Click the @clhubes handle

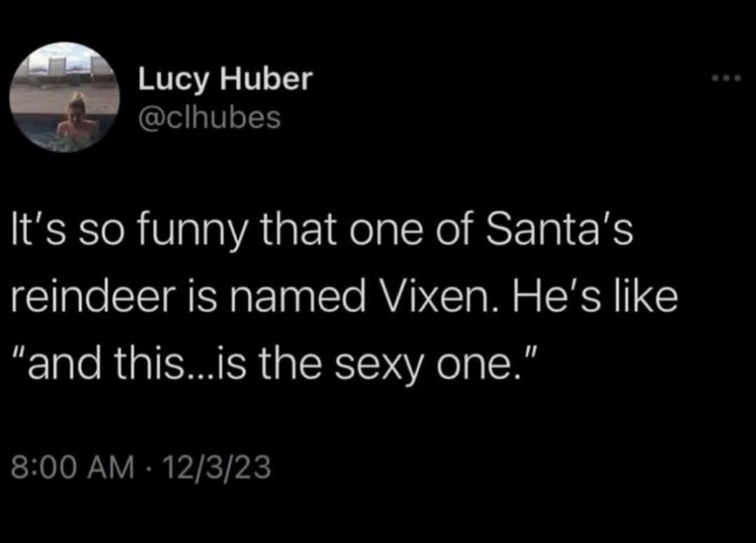click(209, 118)
